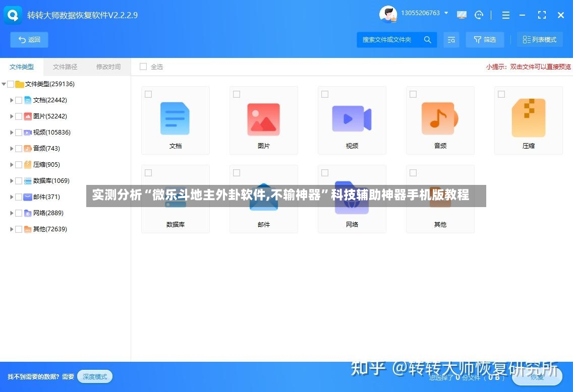Viewport: 573px width, 392px height.
Task: Click the 返回 back button
Action: click(x=29, y=40)
